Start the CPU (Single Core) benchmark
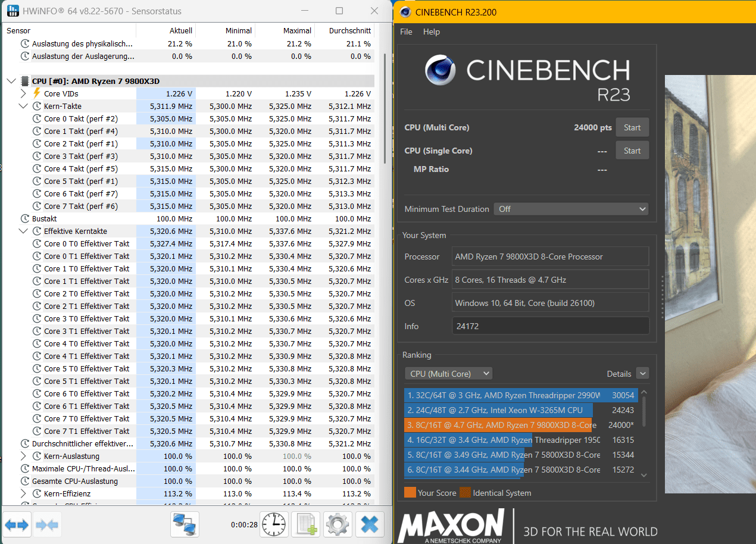This screenshot has height=544, width=756. coord(632,151)
